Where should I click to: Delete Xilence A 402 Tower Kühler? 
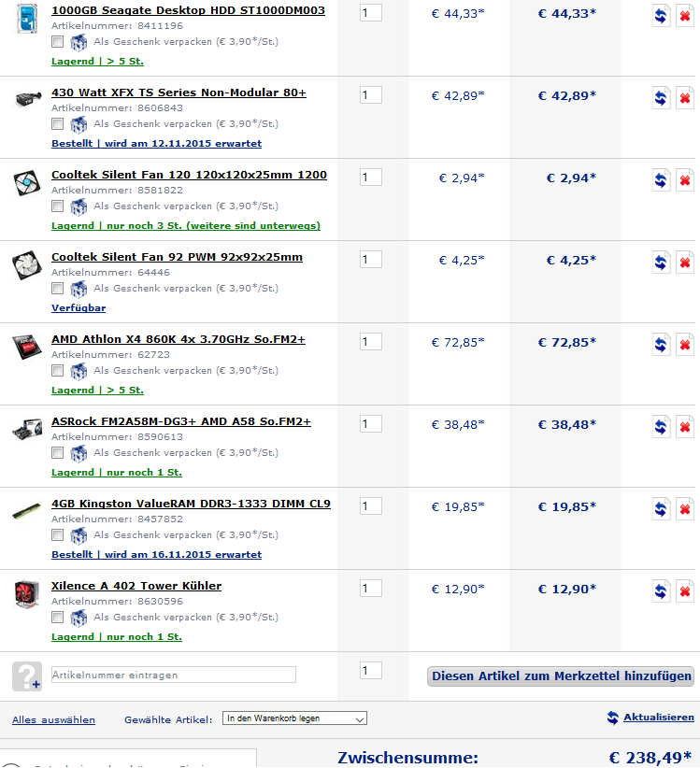pyautogui.click(x=685, y=591)
